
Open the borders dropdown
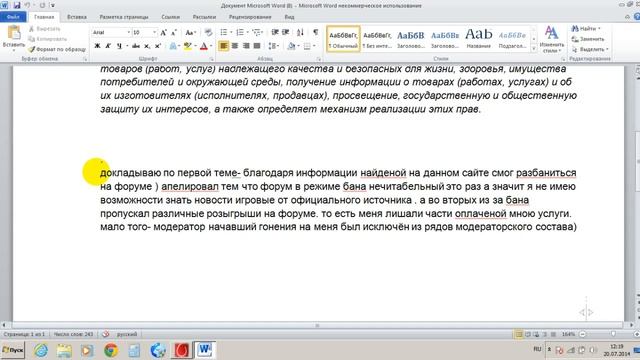314,46
